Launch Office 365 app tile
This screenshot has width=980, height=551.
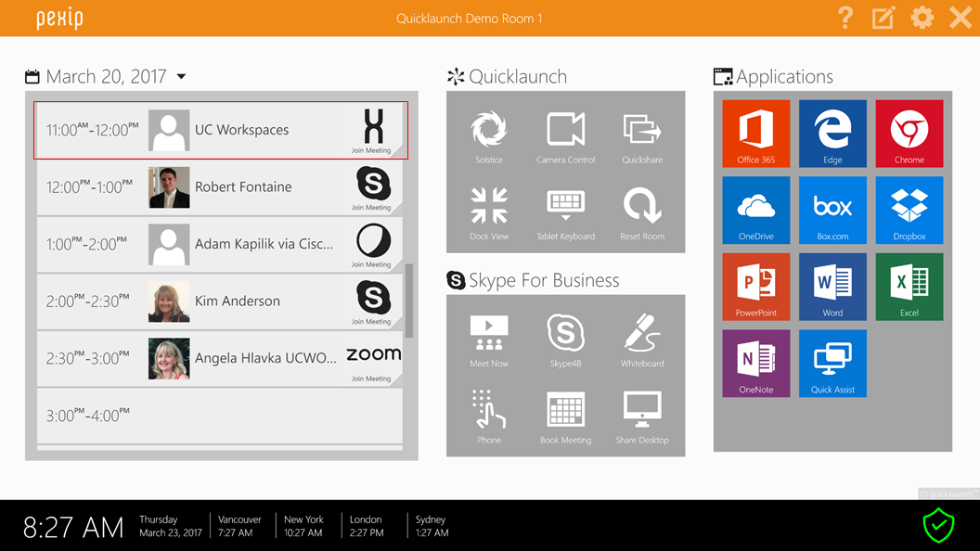[756, 134]
